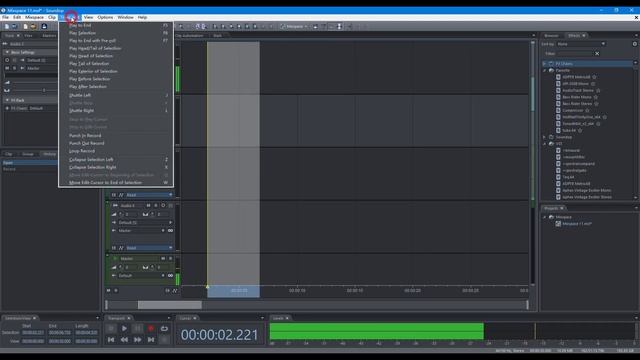This screenshot has height=360, width=640.
Task: Toggle the link icon on Master track Default row
Action: point(170,276)
